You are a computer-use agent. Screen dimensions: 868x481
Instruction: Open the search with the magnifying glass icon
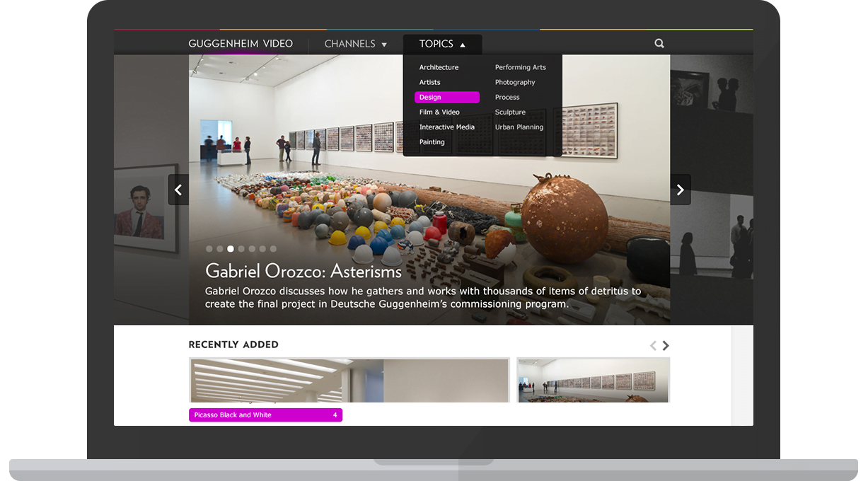point(659,43)
